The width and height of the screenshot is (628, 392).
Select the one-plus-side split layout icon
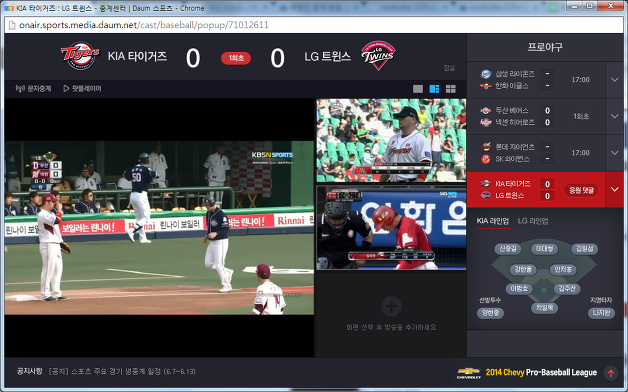pos(434,89)
